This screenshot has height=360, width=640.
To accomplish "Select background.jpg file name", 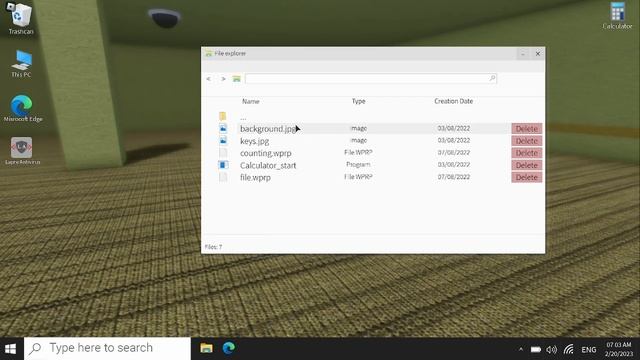I will [x=268, y=129].
